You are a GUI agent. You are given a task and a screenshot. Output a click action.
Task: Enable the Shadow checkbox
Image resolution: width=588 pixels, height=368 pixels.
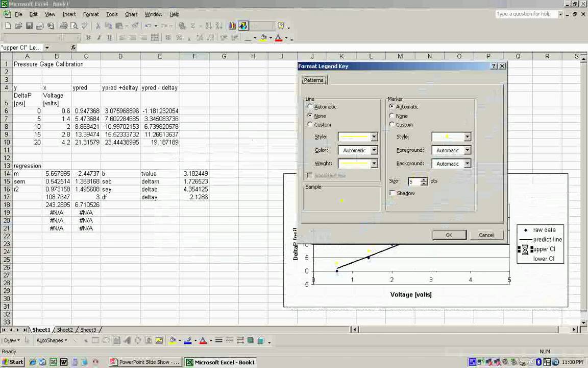tap(392, 193)
